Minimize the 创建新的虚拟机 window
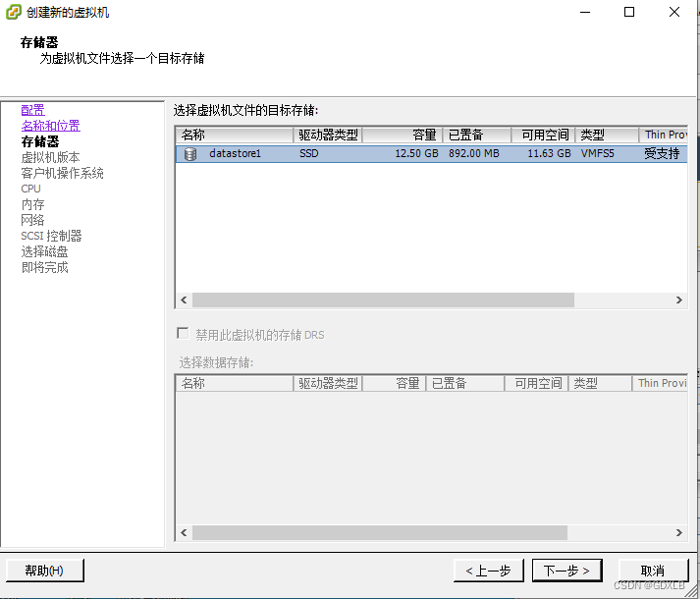The width and height of the screenshot is (700, 599). coord(585,12)
